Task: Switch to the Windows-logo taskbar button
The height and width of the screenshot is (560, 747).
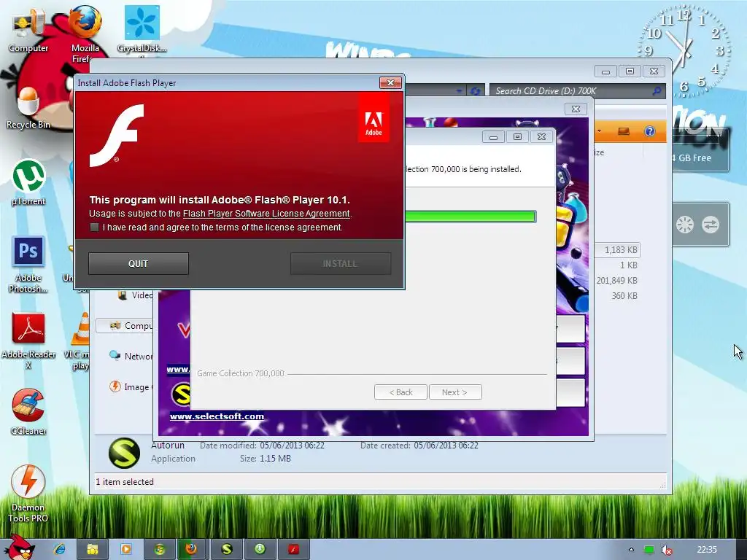Action: pyautogui.click(x=160, y=550)
